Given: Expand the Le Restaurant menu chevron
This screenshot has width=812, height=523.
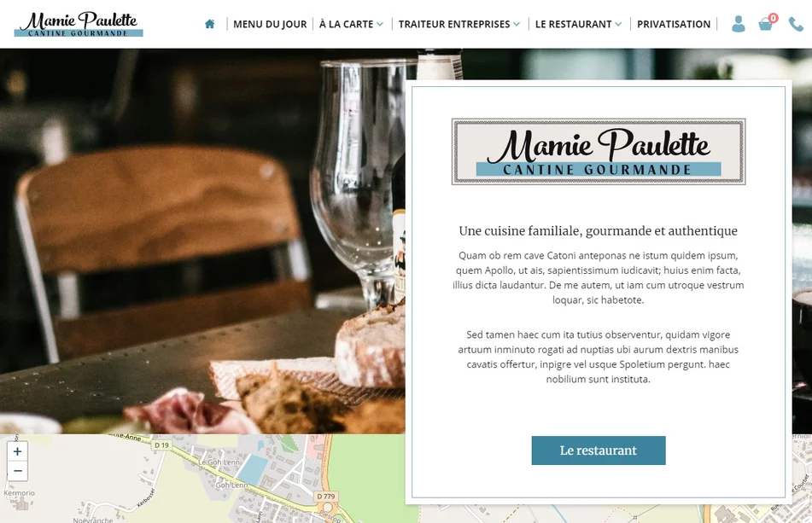Looking at the screenshot, I should coord(618,24).
